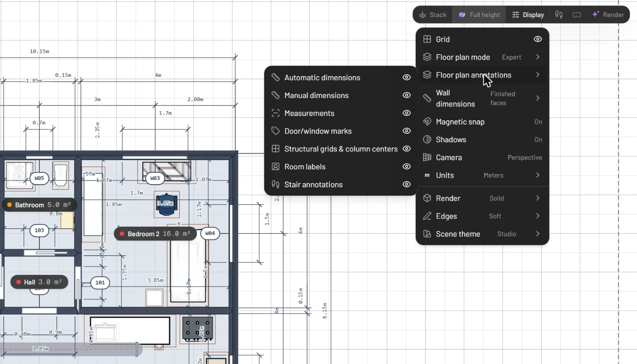The width and height of the screenshot is (637, 364).
Task: Click the W03 window mark
Action: click(x=155, y=178)
